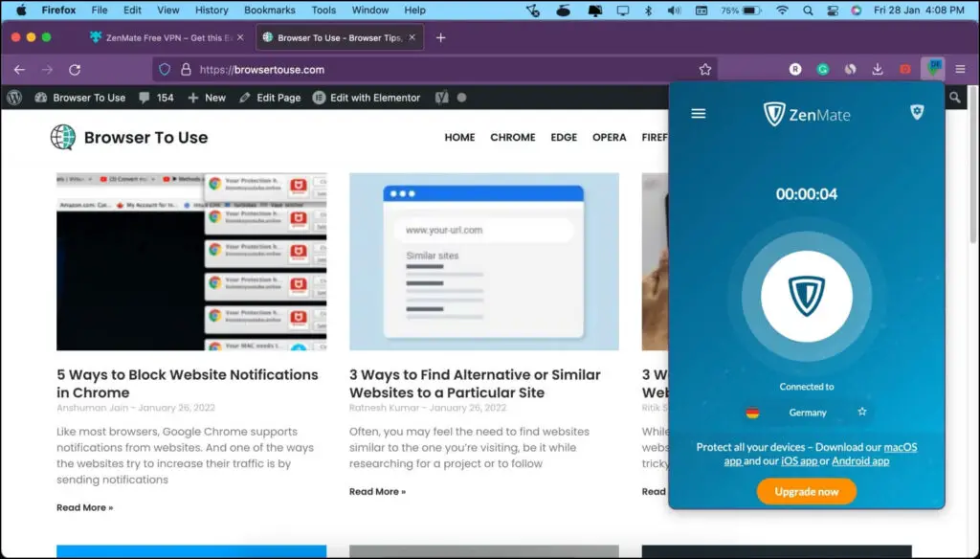Image resolution: width=980 pixels, height=559 pixels.
Task: Click the ZenMate extension icon in toolbar
Action: pyautogui.click(x=933, y=68)
